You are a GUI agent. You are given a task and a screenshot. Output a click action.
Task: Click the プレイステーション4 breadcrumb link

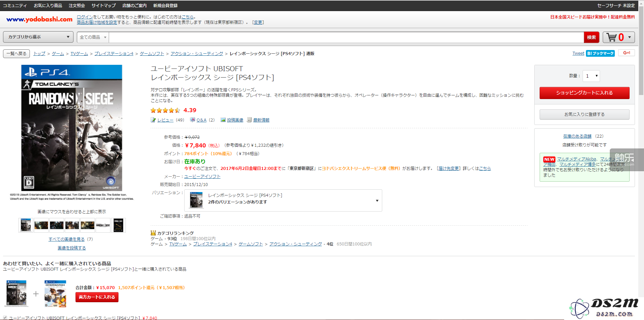tap(114, 53)
